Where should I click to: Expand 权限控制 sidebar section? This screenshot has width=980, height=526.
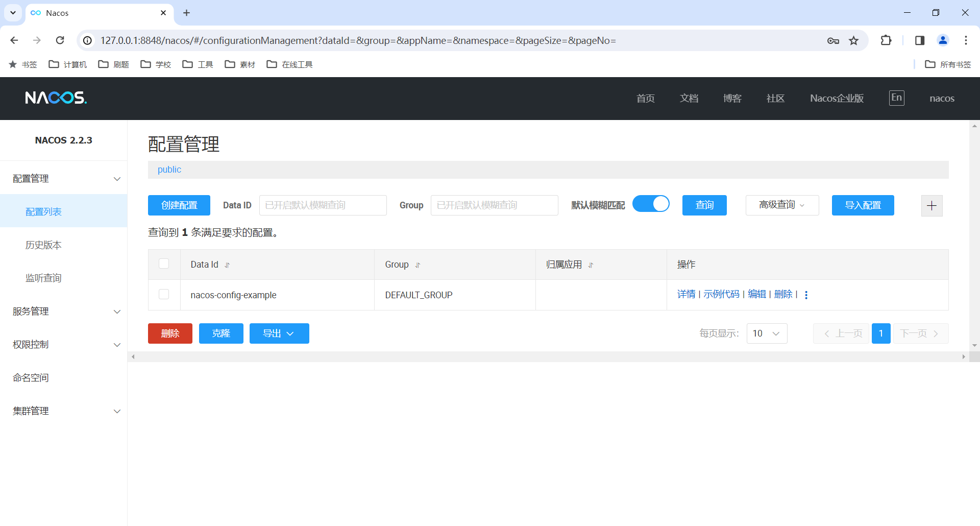point(64,345)
